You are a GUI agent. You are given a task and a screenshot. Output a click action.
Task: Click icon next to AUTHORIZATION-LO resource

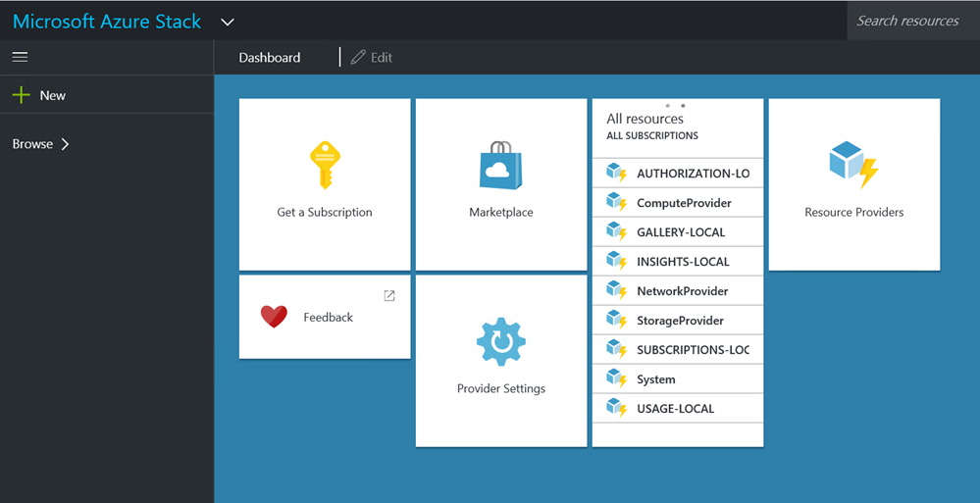pyautogui.click(x=617, y=174)
